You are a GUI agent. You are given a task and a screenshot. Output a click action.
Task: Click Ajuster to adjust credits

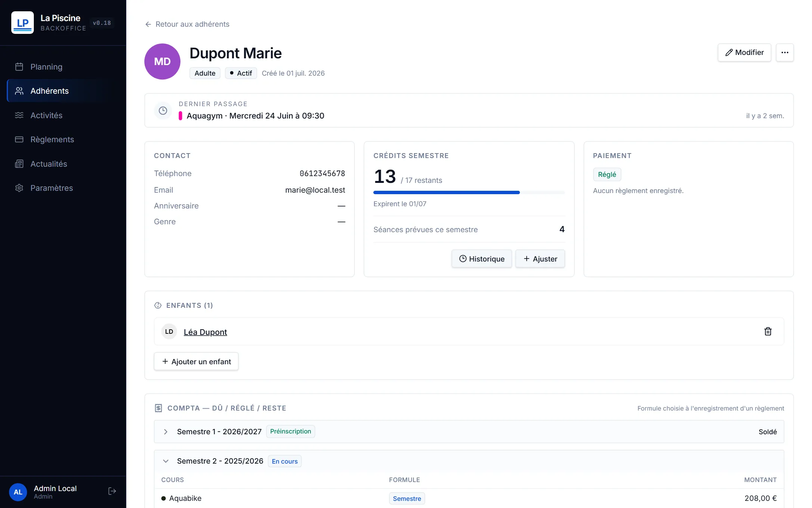[x=540, y=259]
